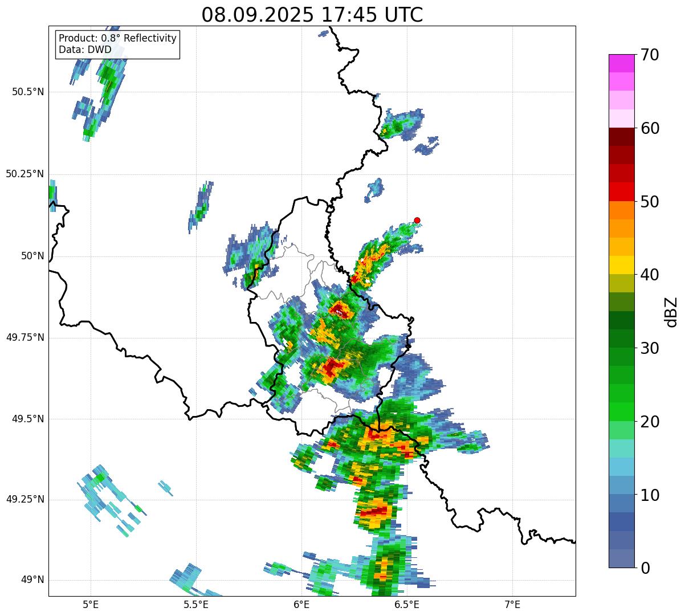Pick the bright red swatch just above 50 dBZ
The height and width of the screenshot is (616, 685).
click(621, 191)
